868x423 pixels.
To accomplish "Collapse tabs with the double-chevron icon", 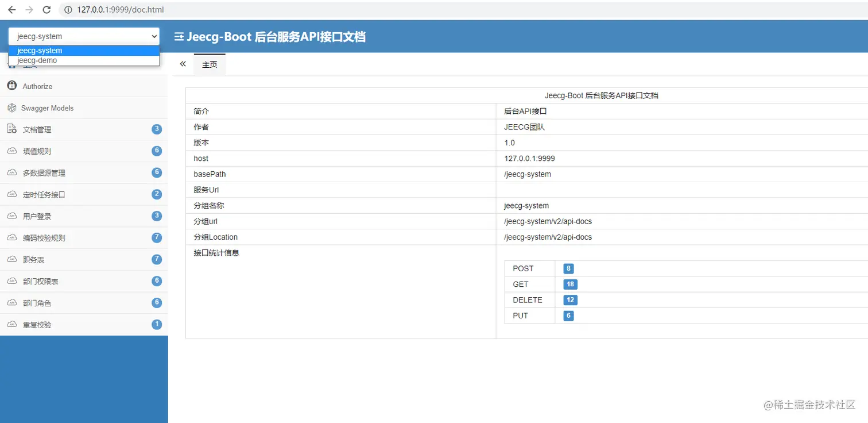I will click(x=183, y=64).
